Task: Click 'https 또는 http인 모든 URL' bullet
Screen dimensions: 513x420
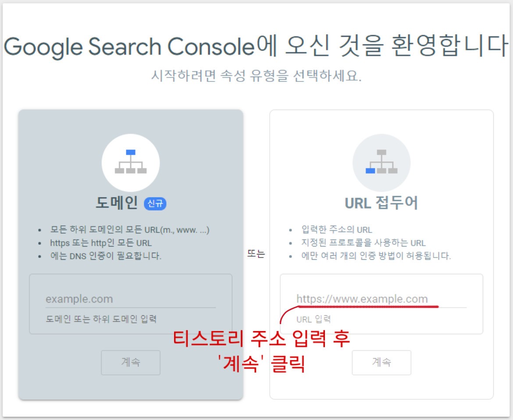Action: (x=101, y=243)
